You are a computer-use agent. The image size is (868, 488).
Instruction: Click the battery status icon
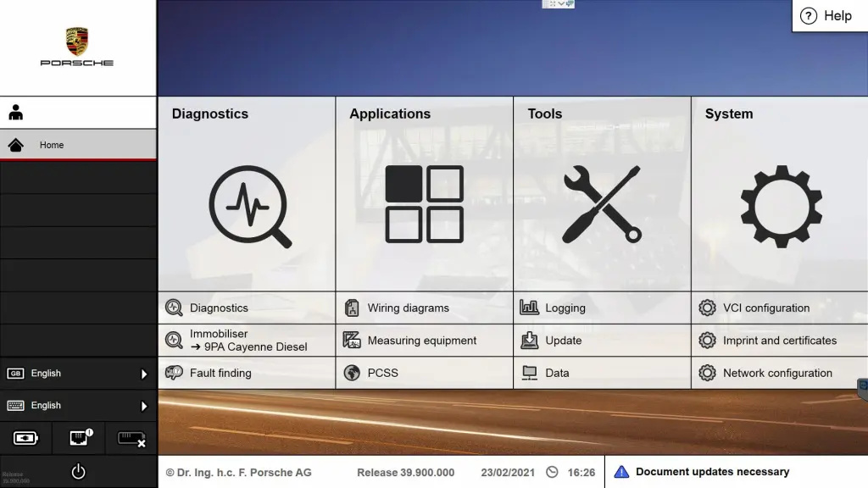pyautogui.click(x=25, y=438)
